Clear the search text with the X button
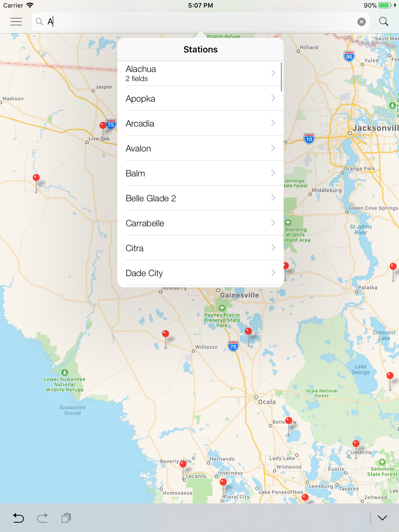This screenshot has height=532, width=399. click(361, 22)
